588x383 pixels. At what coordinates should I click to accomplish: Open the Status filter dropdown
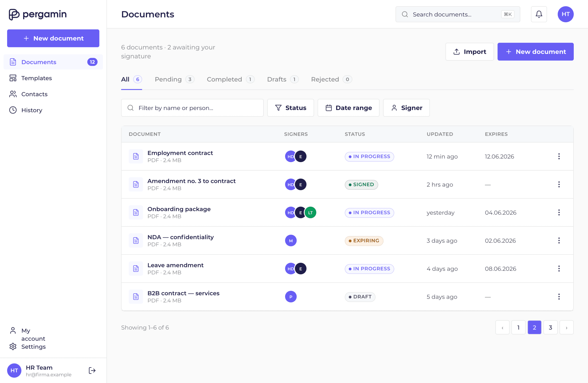[x=291, y=108]
